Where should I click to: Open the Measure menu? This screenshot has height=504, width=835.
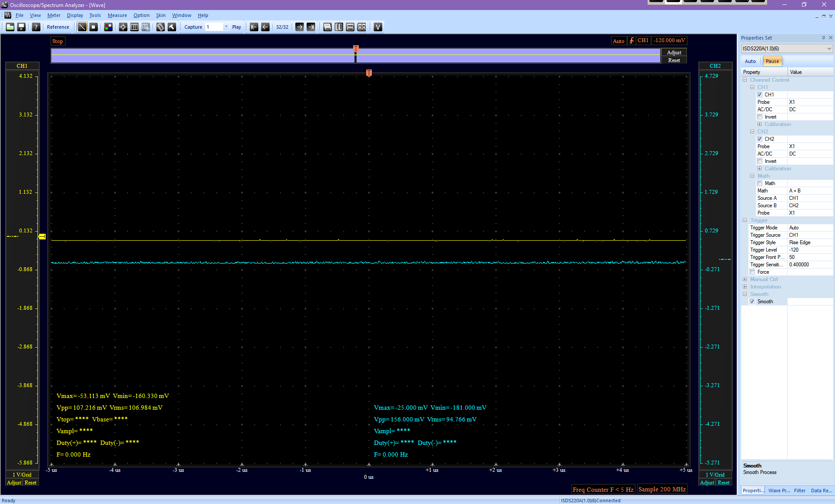pos(117,15)
